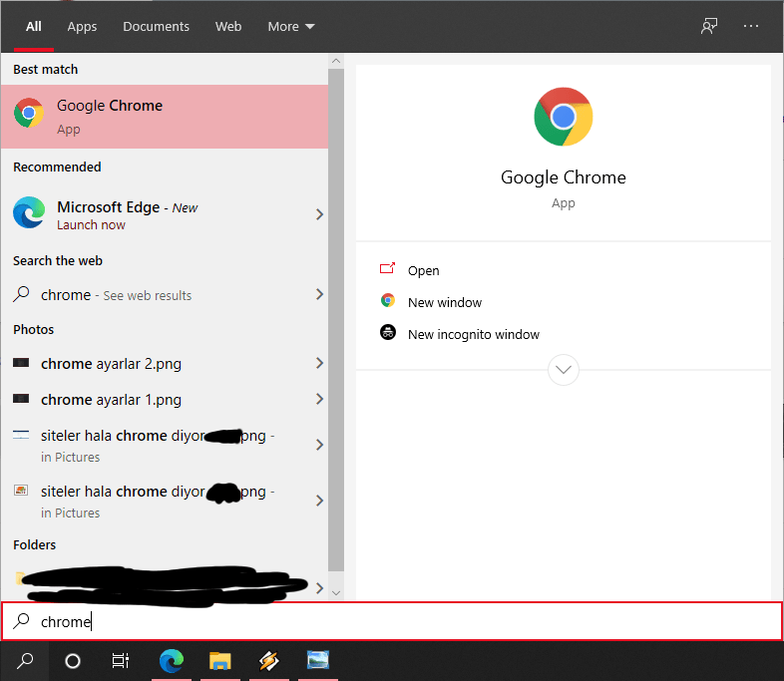The image size is (784, 681).
Task: Click the large Chrome logo in preview pane
Action: pyautogui.click(x=563, y=117)
